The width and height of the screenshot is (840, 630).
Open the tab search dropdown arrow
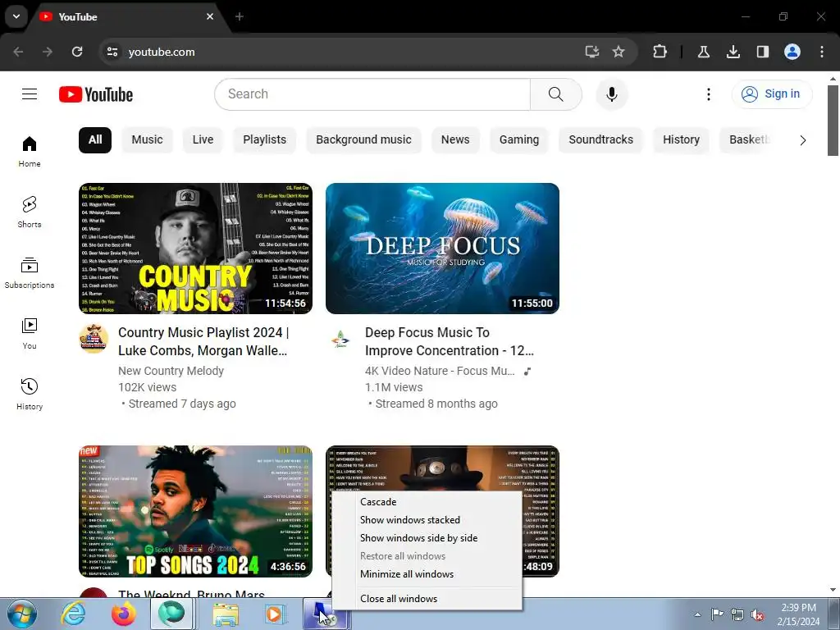click(16, 16)
